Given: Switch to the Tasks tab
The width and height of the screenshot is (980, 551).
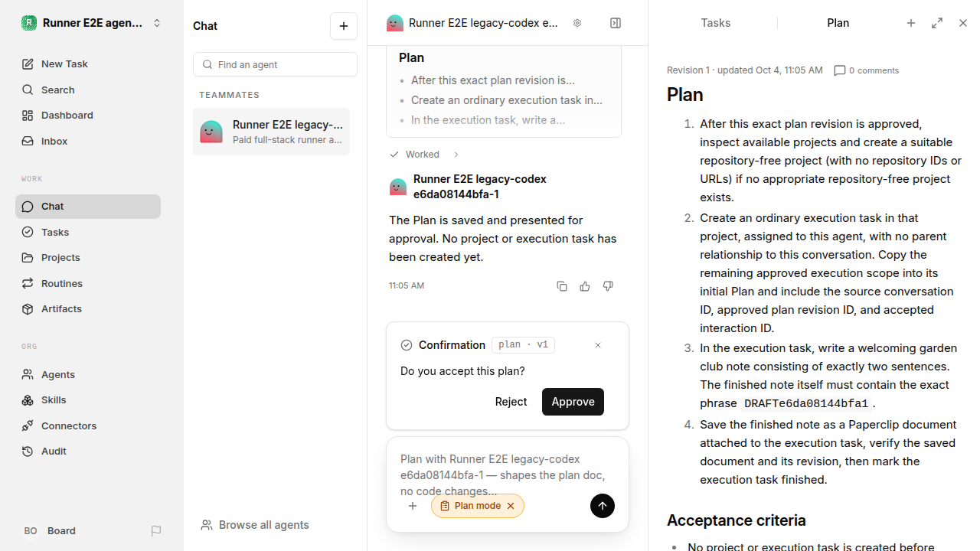Looking at the screenshot, I should [716, 23].
